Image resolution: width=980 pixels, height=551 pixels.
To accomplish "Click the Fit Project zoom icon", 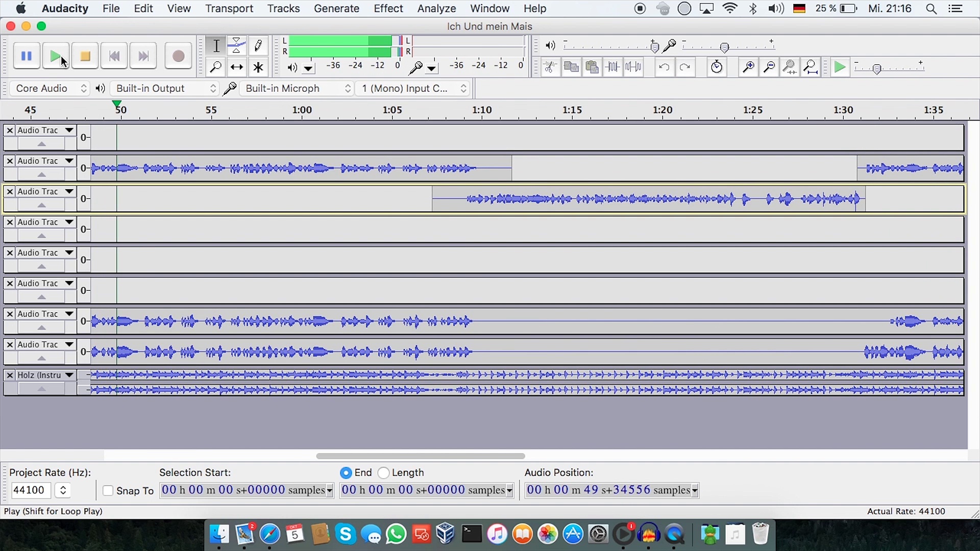I will 811,67.
